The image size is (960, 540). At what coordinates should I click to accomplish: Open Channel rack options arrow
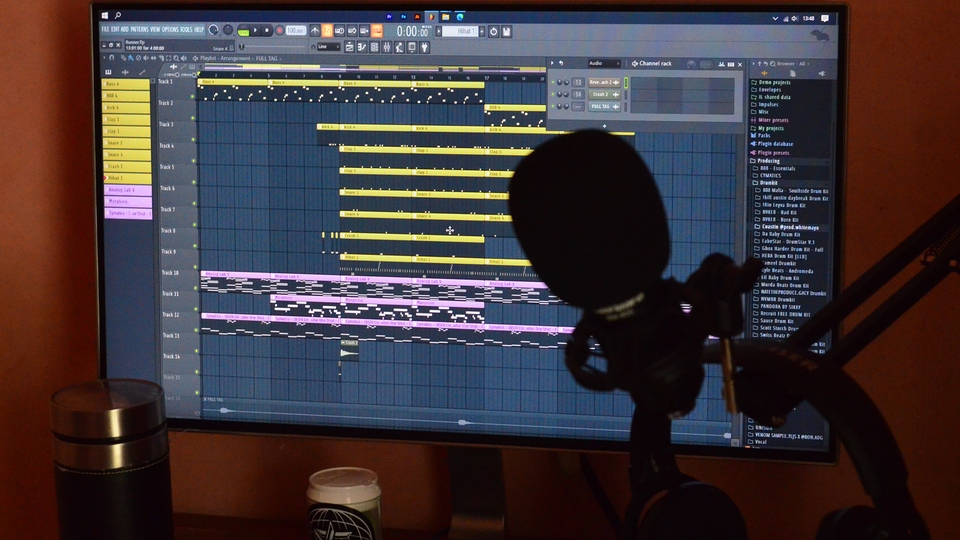point(552,63)
